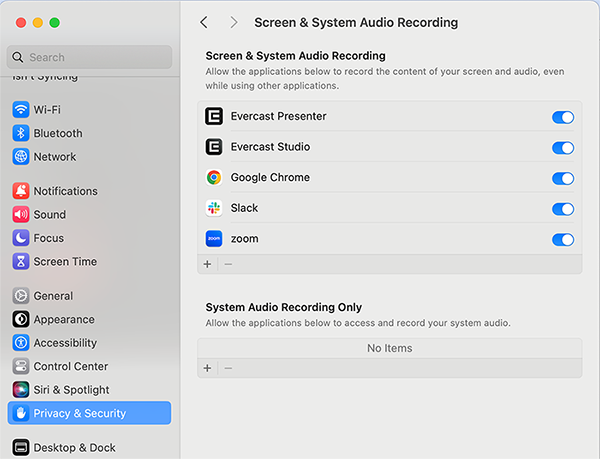
Task: Click the Screen Time hourglass icon
Action: point(21,262)
